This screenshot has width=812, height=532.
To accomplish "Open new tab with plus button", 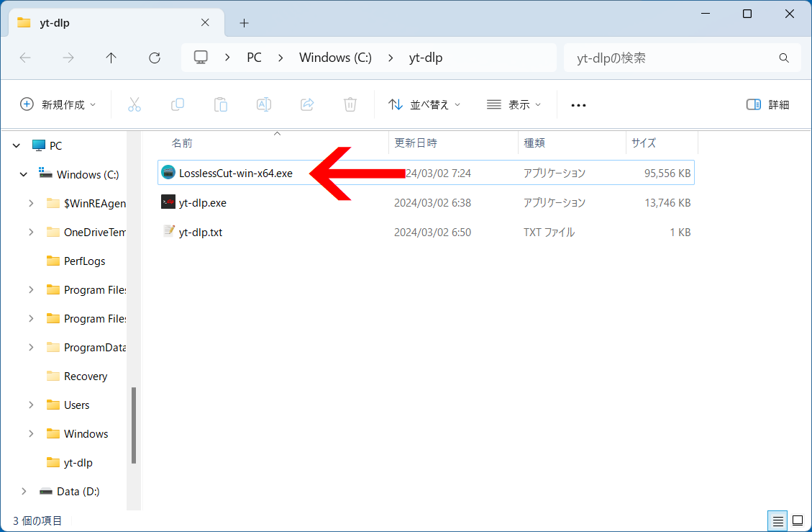I will (x=244, y=23).
